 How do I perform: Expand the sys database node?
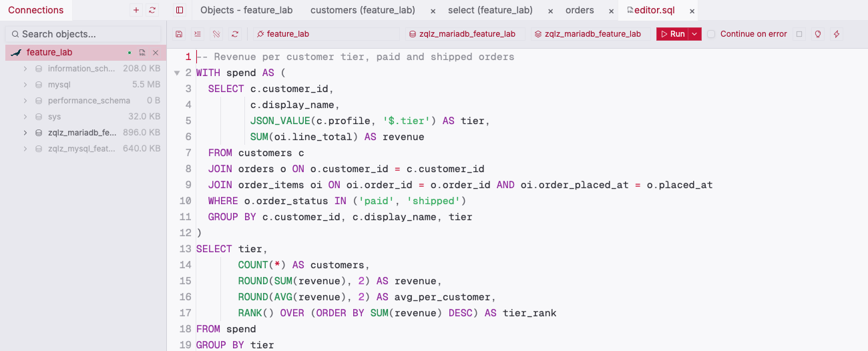(x=25, y=117)
